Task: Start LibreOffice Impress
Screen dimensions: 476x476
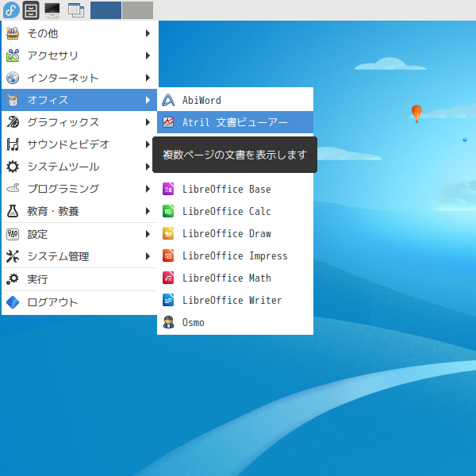Action: click(x=236, y=255)
